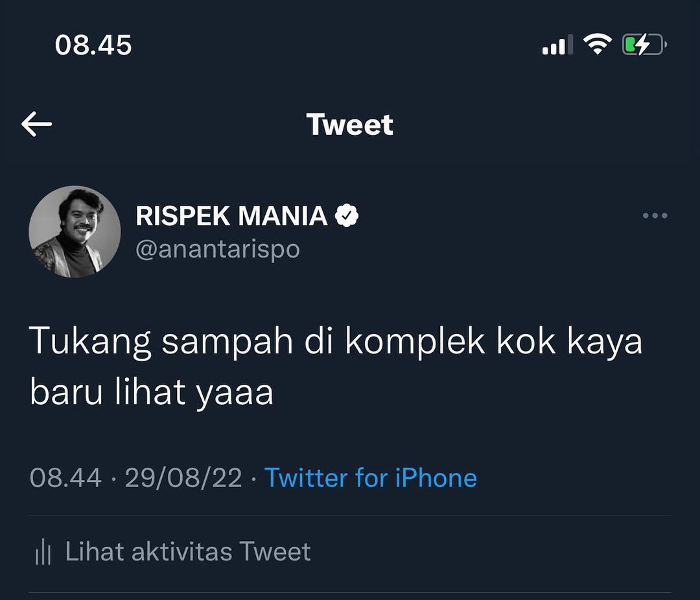Tap the back arrow
The image size is (700, 600).
36,124
